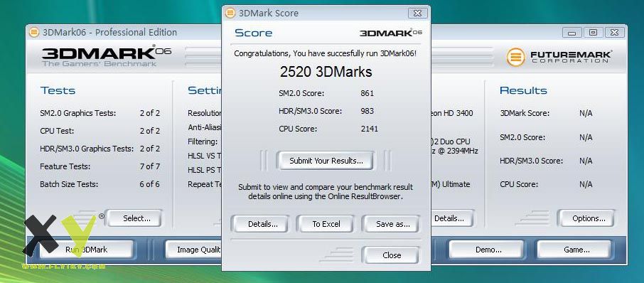Export results with To Excel button
Viewport: 644px width, 283px height.
click(326, 224)
